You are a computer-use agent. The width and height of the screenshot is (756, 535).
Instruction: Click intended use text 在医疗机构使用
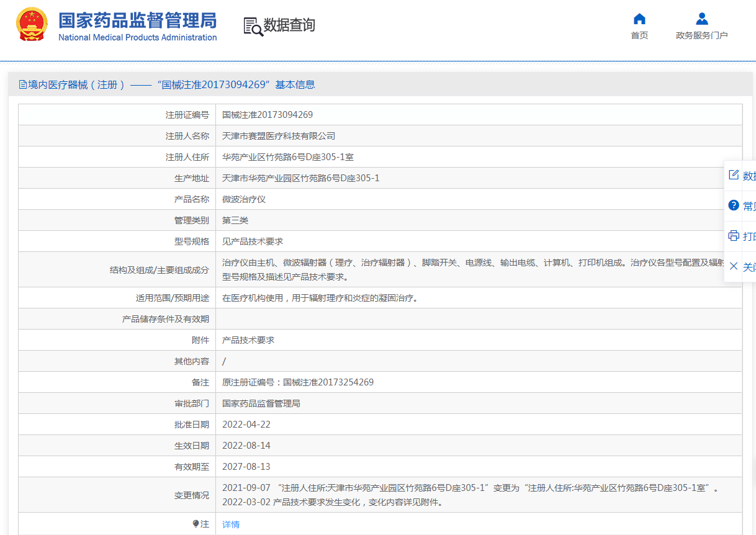[x=320, y=298]
